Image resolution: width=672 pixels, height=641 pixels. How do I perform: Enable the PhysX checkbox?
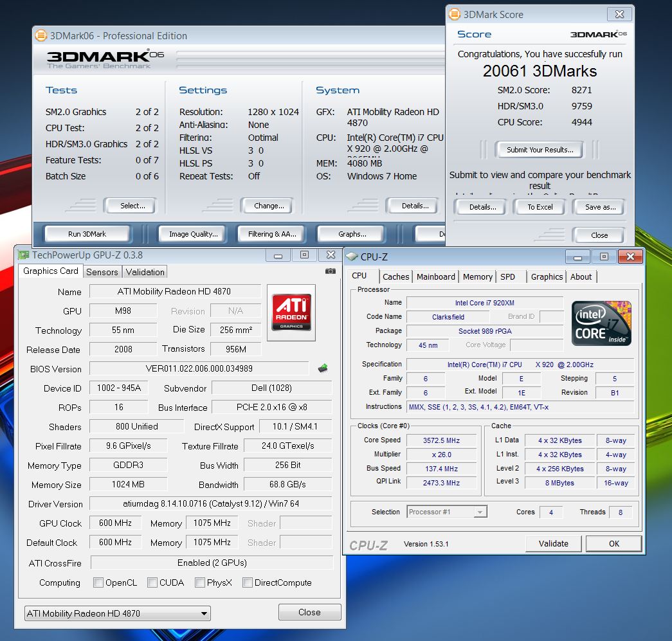point(199,582)
